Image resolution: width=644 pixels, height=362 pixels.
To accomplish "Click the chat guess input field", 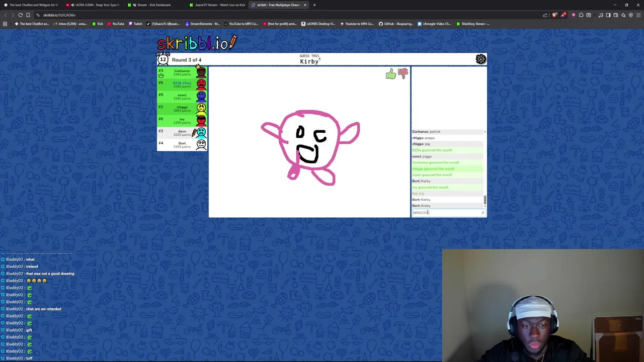I will point(448,213).
